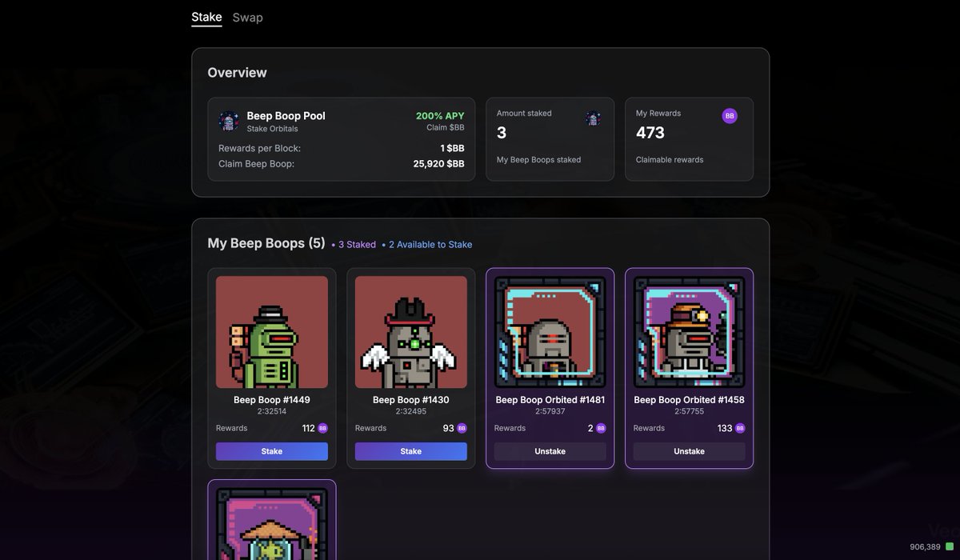Click BB token icon next to 133 rewards

(741, 429)
